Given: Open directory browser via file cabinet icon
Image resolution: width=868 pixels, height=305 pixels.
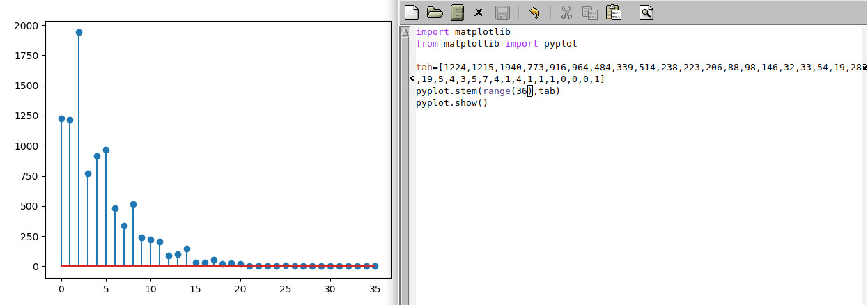Looking at the screenshot, I should pyautogui.click(x=456, y=12).
